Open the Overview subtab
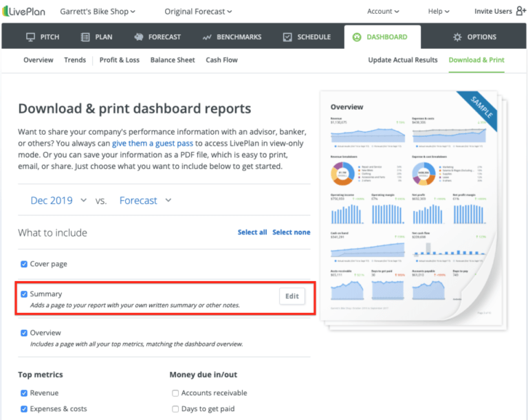This screenshot has width=528, height=420. [x=38, y=60]
